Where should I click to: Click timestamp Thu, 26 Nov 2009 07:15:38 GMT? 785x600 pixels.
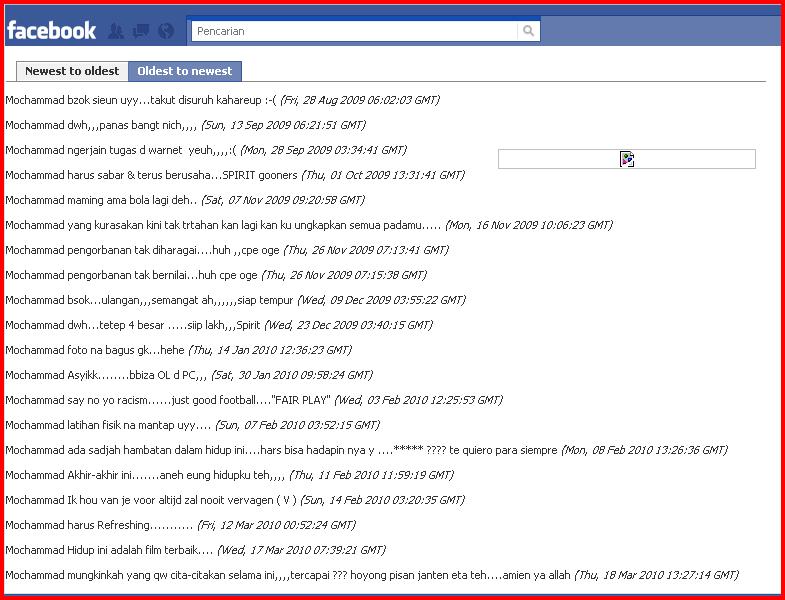pos(344,275)
